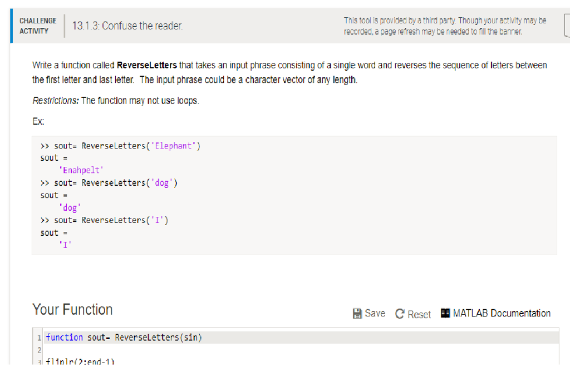Select the 'Enahpelt' output text in the example
Screen dimensions: 570x392
coord(81,170)
